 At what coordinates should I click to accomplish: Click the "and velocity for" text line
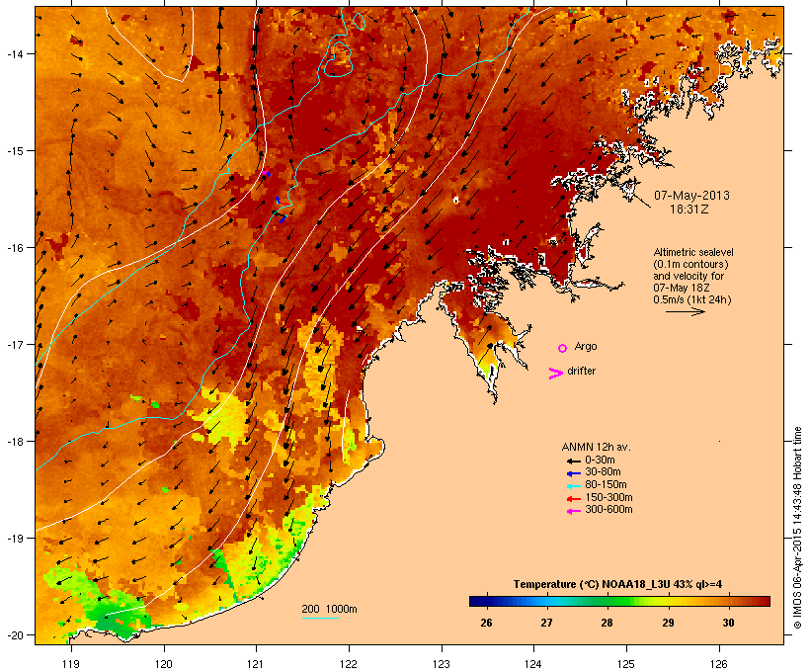coord(688,276)
